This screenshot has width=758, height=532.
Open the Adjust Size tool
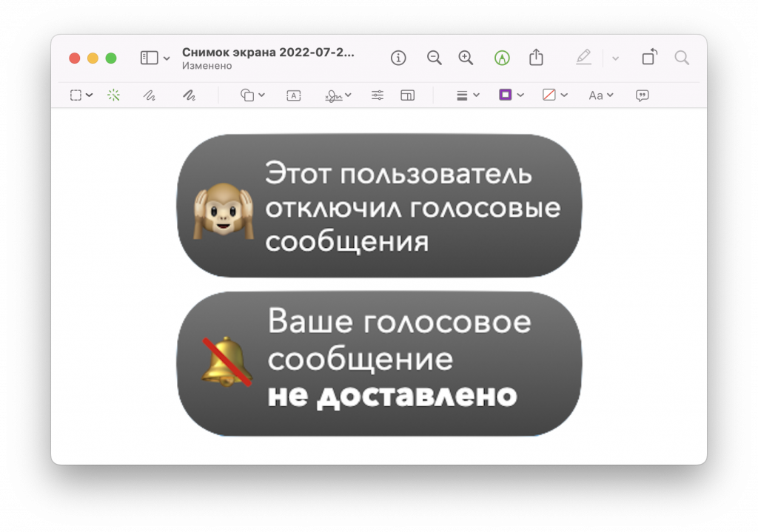408,95
